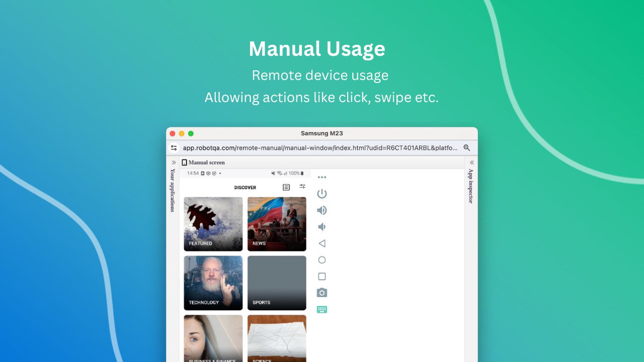Open the Sports category tile
The height and width of the screenshot is (362, 644).
277,283
